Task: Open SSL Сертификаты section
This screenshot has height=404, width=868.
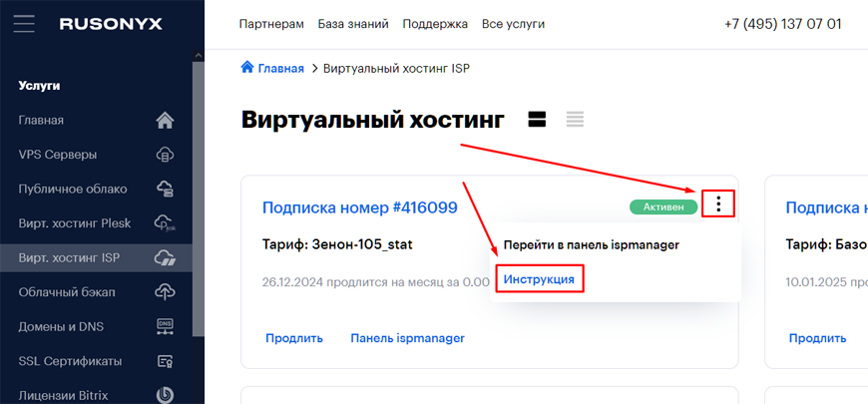Action: (x=70, y=361)
